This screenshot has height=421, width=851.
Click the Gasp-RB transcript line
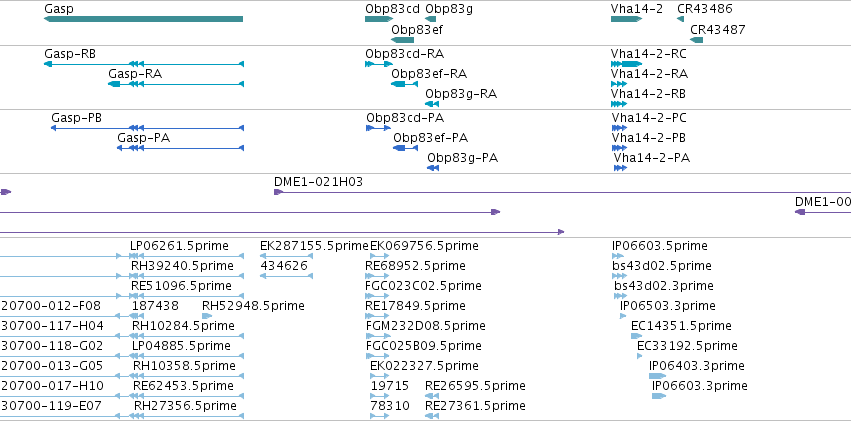pyautogui.click(x=144, y=64)
